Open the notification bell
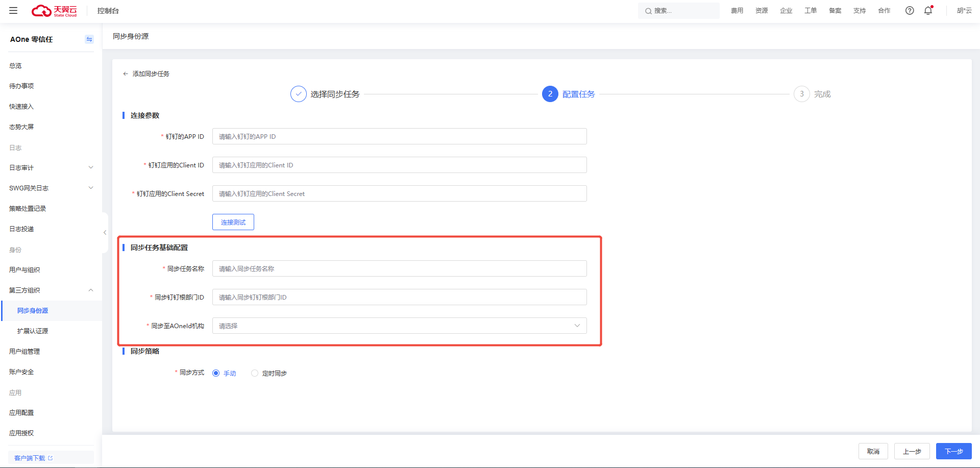 pyautogui.click(x=928, y=11)
